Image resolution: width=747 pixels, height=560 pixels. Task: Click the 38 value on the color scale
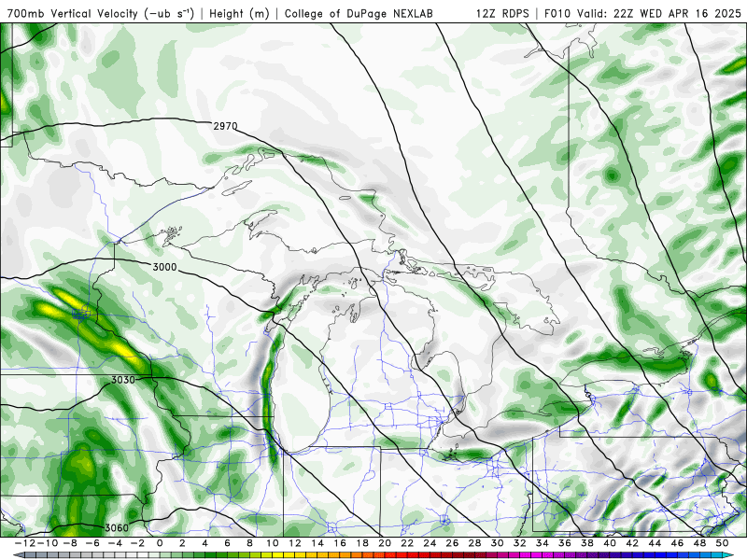(587, 543)
